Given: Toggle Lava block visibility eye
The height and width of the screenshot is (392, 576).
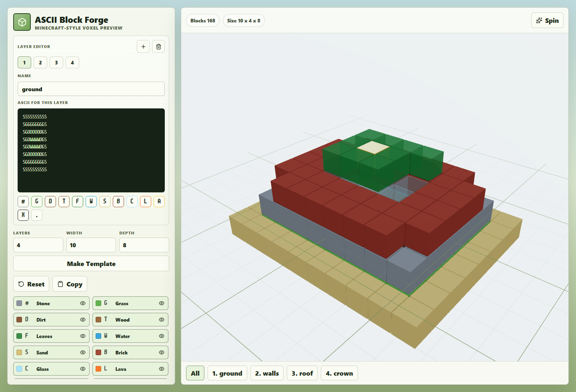Looking at the screenshot, I should [162, 369].
